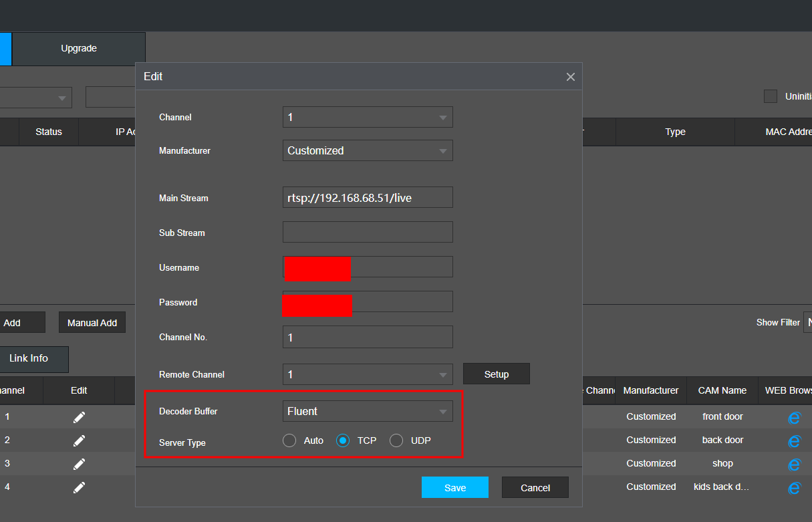Click the Manufacturer column header in table
Screen dimensions: 812x522
pos(651,390)
